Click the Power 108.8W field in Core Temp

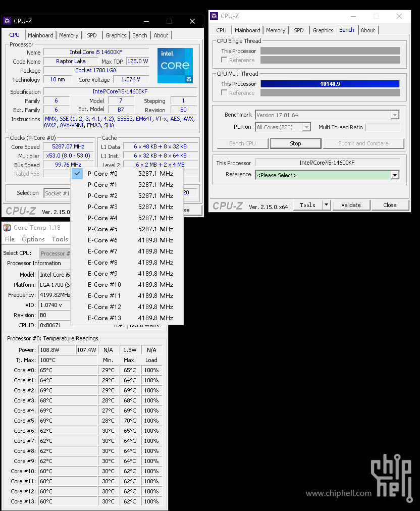(57, 350)
